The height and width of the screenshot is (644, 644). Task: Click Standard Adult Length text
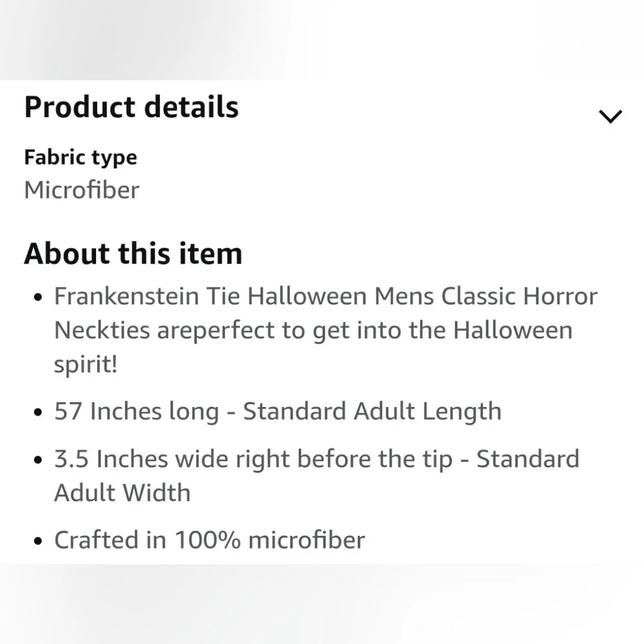click(x=372, y=411)
